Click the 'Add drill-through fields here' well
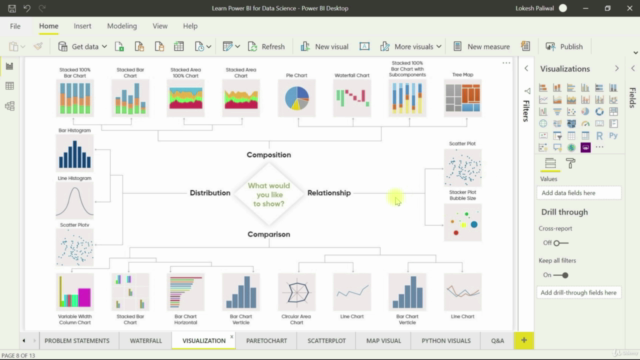Viewport: 640px width, 360px height. (x=579, y=293)
